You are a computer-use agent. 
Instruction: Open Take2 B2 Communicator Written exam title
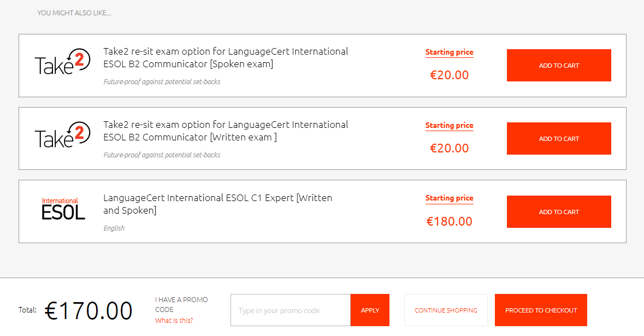pyautogui.click(x=226, y=131)
